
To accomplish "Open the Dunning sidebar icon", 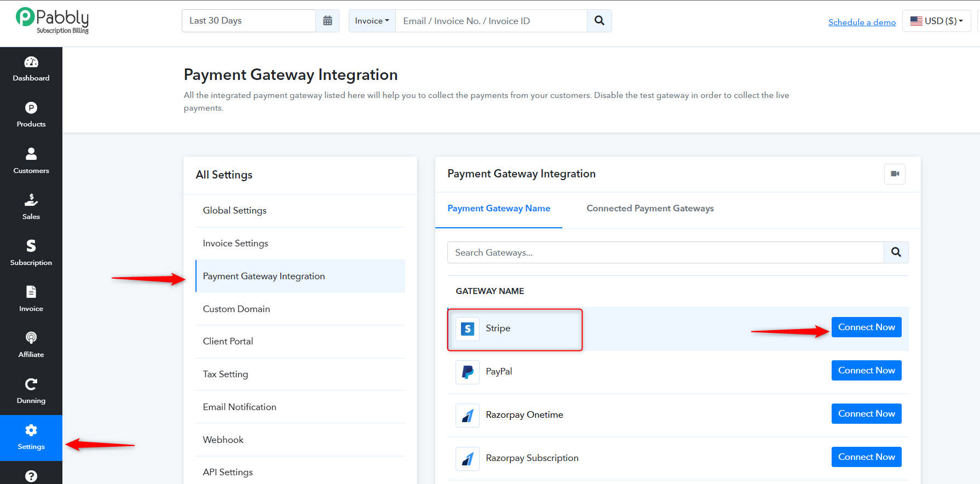I will (31, 384).
